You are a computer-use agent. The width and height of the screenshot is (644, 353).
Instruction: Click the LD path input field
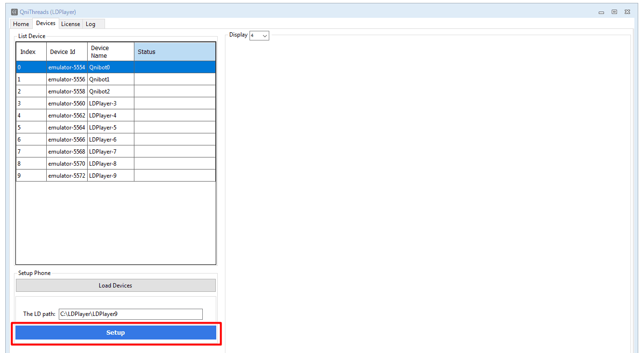131,314
